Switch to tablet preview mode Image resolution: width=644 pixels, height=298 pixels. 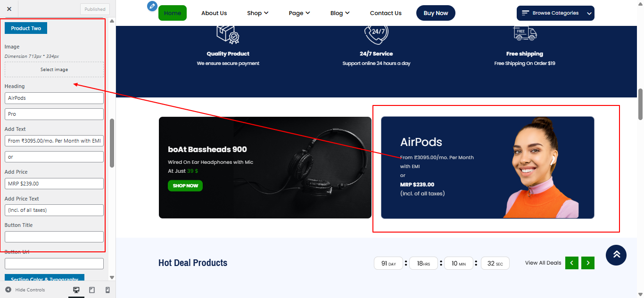tap(91, 290)
